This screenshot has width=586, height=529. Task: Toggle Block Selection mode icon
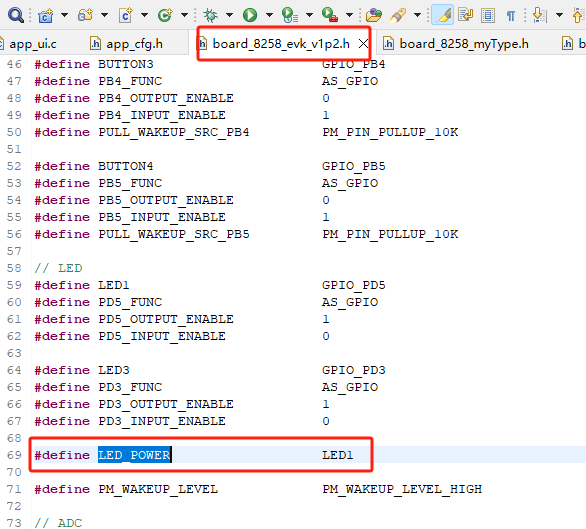[488, 15]
